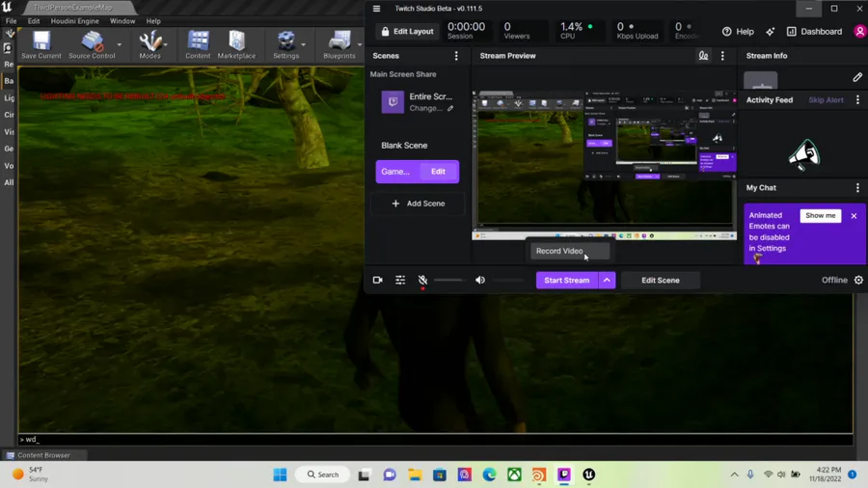868x488 pixels.
Task: Open the File menu in Unreal
Action: coord(11,21)
